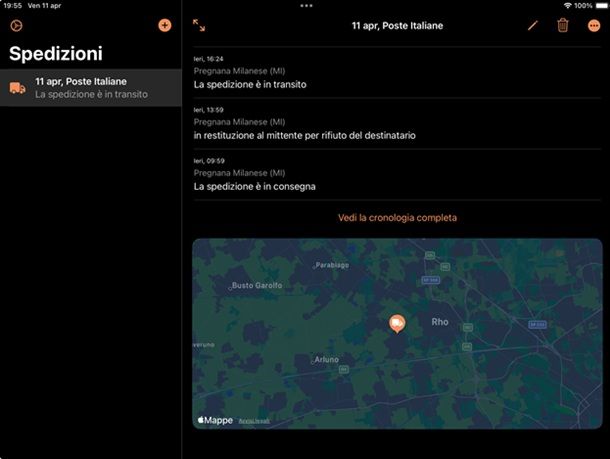Tap the circular icon above Spedizioni
Screen dimensions: 610x459
[x=16, y=26]
